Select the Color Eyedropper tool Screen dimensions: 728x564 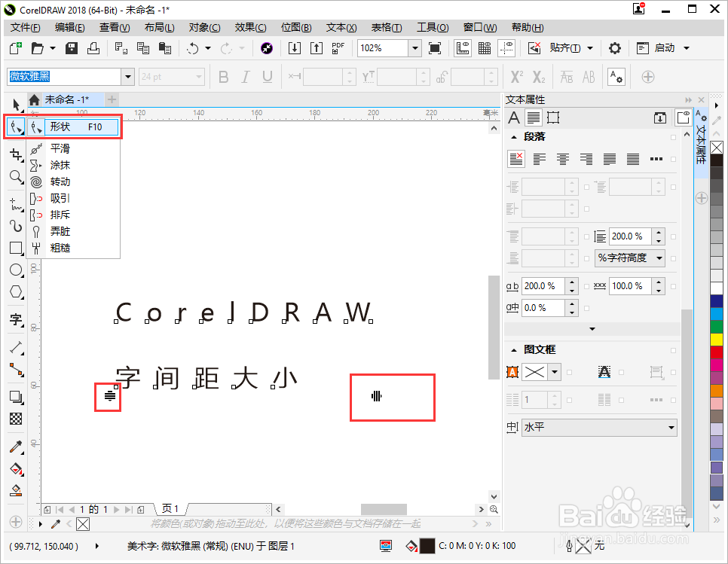(x=17, y=447)
